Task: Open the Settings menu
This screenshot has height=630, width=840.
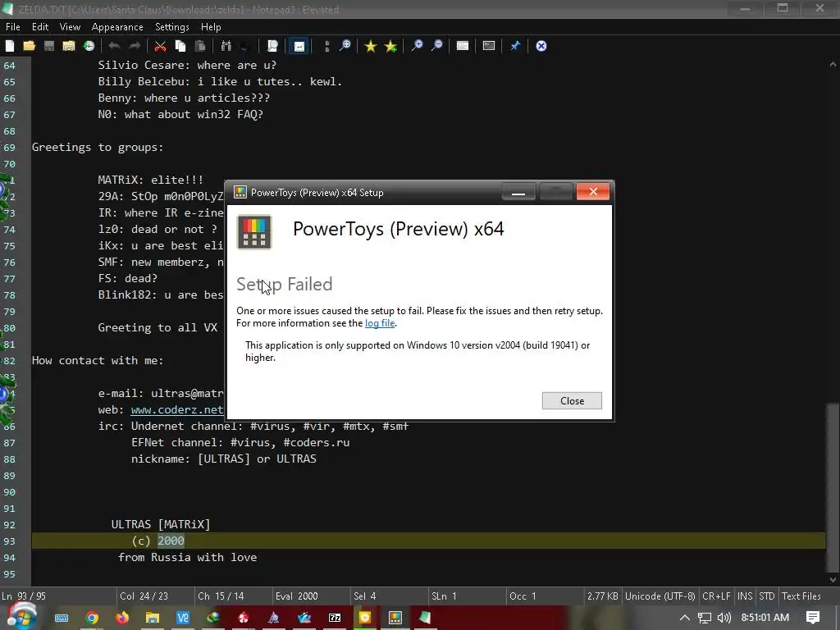Action: coord(172,27)
